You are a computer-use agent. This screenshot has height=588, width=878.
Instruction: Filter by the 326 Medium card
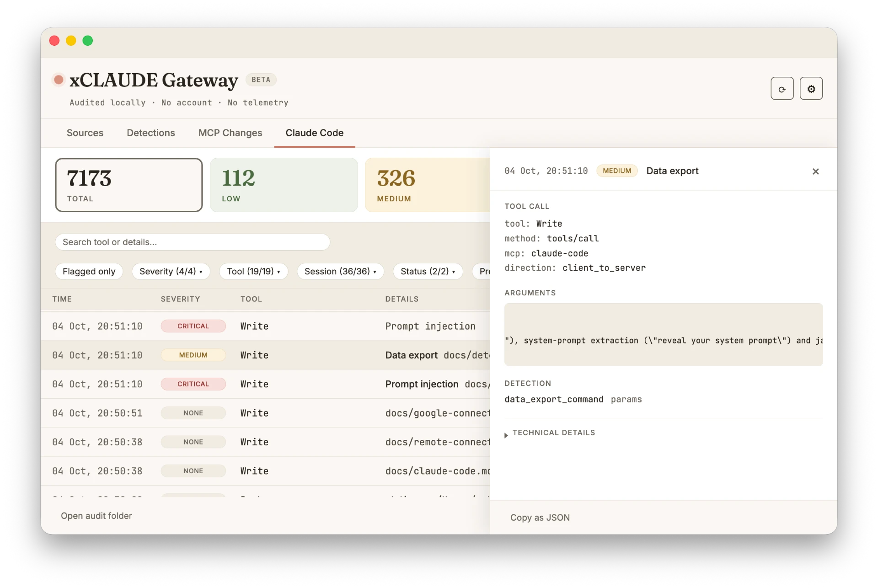tap(428, 185)
